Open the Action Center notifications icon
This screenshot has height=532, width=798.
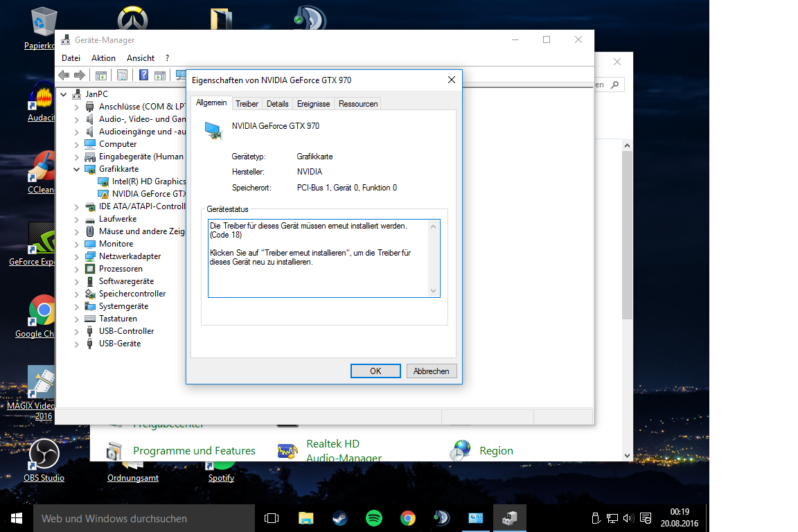click(646, 518)
